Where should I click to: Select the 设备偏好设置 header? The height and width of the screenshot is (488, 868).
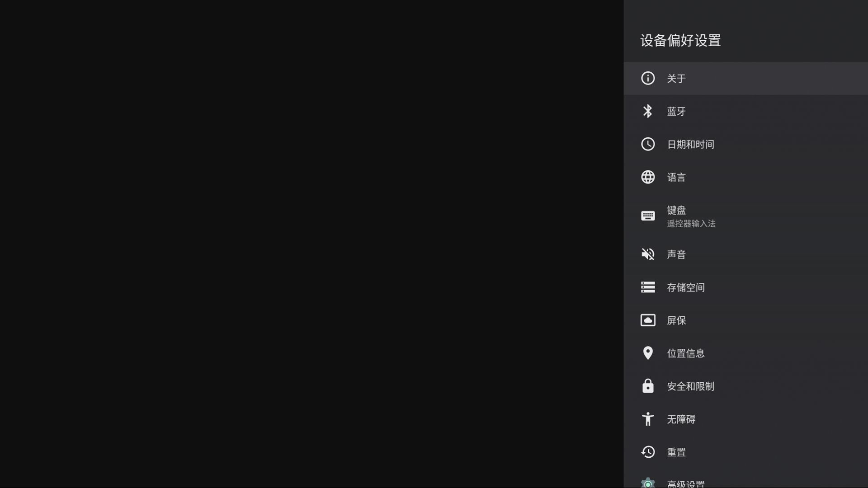[680, 41]
